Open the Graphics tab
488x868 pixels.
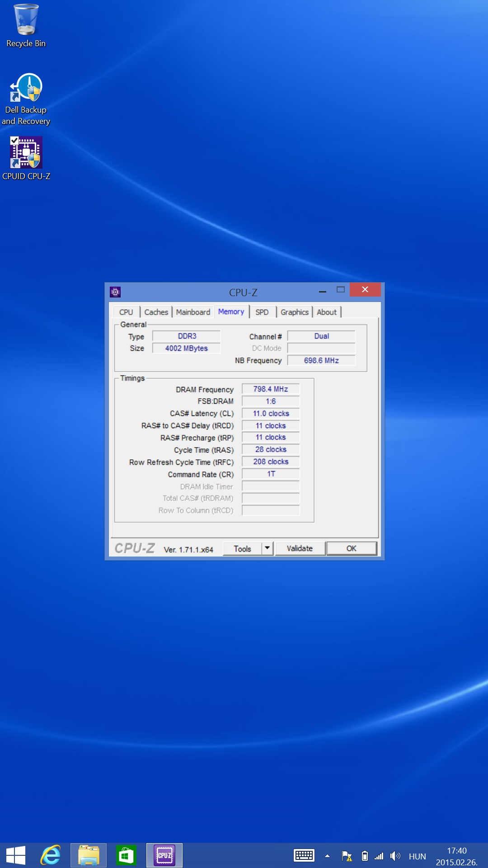[x=294, y=312]
